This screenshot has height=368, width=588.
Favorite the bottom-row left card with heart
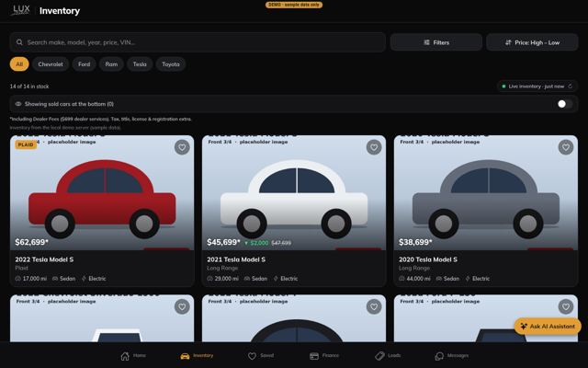coord(182,306)
